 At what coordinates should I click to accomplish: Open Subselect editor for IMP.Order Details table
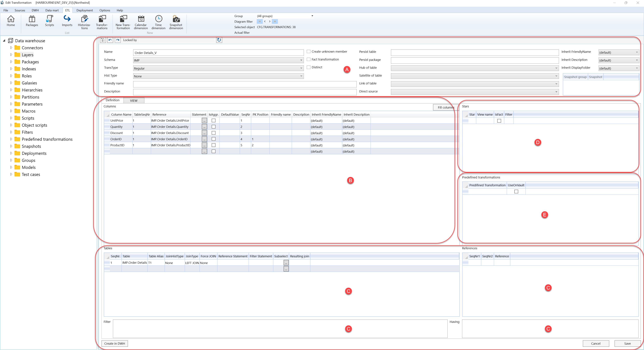(286, 263)
